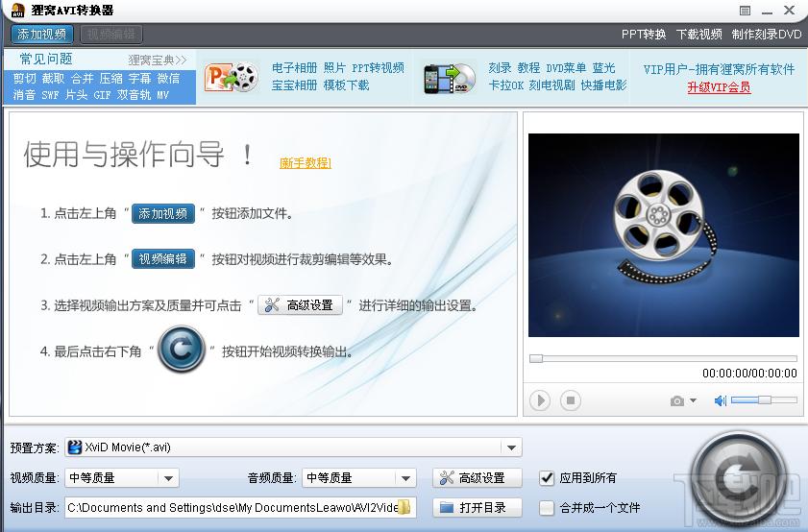The width and height of the screenshot is (808, 532).
Task: Expand the 音频质量 dropdown
Action: coord(405,478)
